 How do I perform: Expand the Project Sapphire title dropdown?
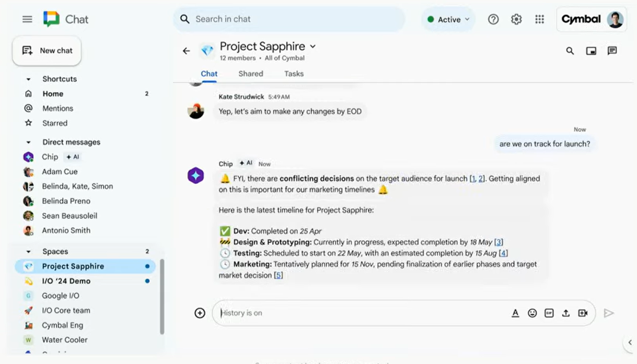[x=313, y=46]
